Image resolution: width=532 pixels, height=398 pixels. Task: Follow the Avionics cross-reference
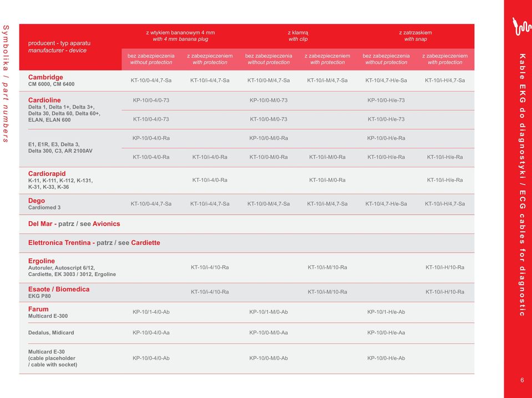(x=106, y=224)
